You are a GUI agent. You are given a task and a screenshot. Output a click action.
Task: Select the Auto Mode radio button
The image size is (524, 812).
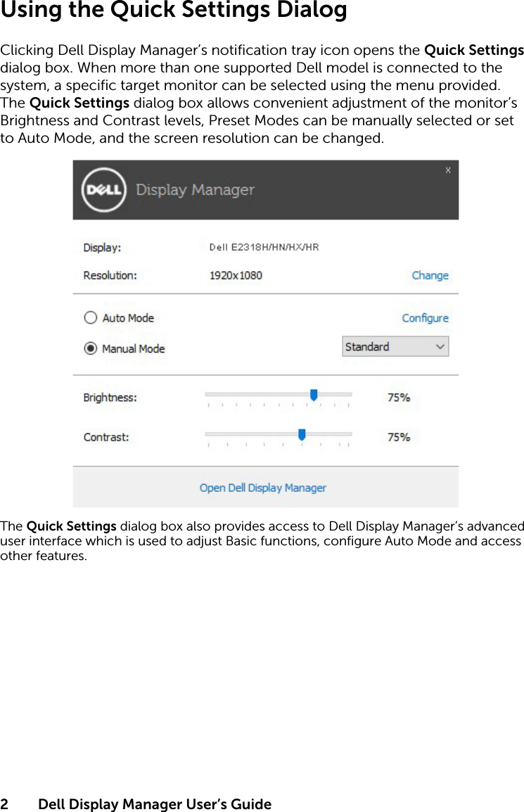(91, 317)
